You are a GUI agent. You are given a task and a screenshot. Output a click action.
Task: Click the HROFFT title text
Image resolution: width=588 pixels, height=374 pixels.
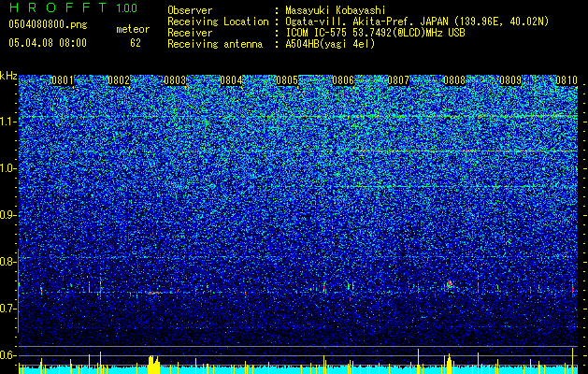59,7
